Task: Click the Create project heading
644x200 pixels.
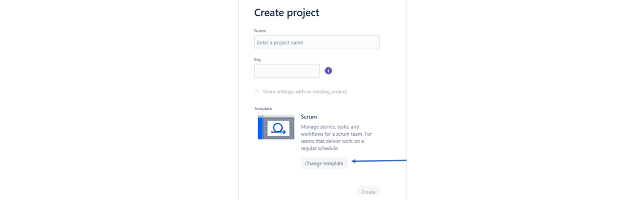Action: pos(287,13)
